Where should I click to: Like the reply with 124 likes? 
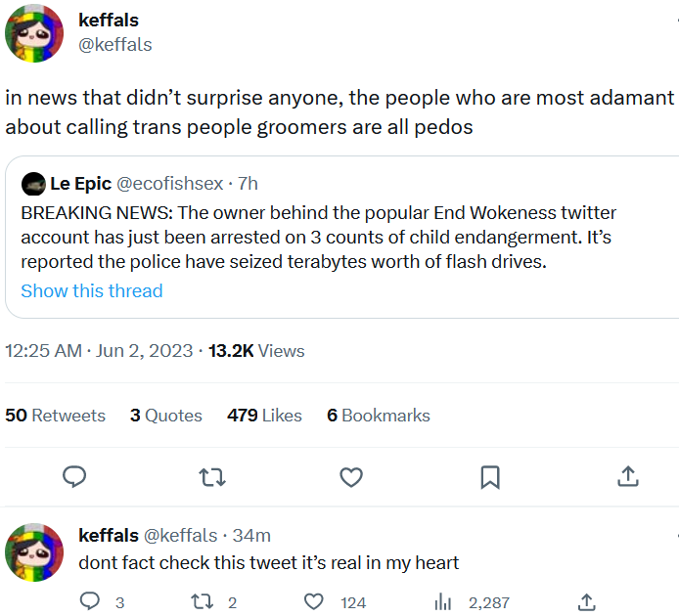[314, 602]
